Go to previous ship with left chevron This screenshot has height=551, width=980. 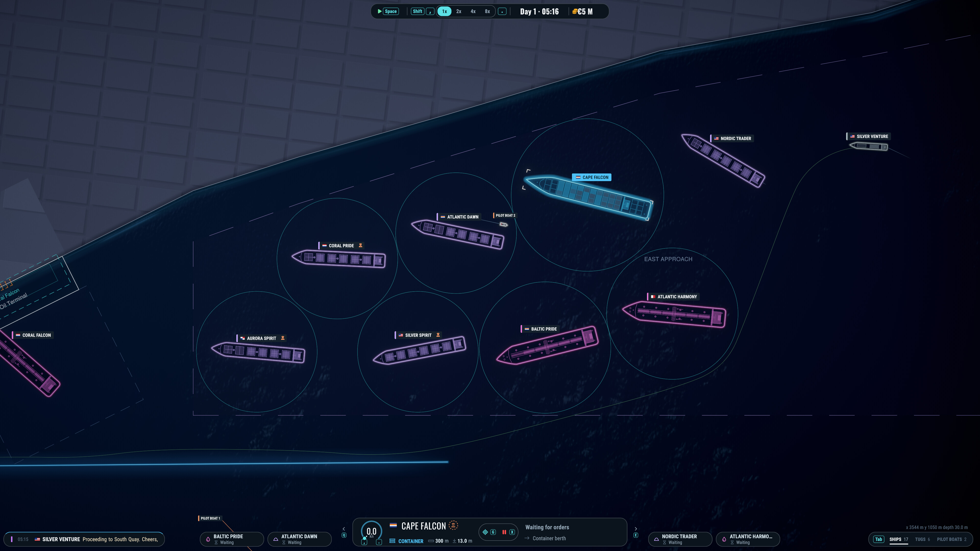[x=344, y=529]
